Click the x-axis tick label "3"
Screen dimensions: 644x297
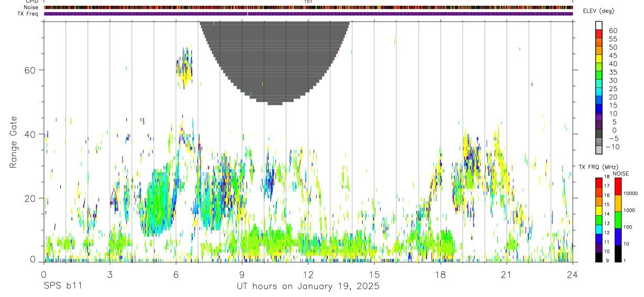click(x=110, y=274)
